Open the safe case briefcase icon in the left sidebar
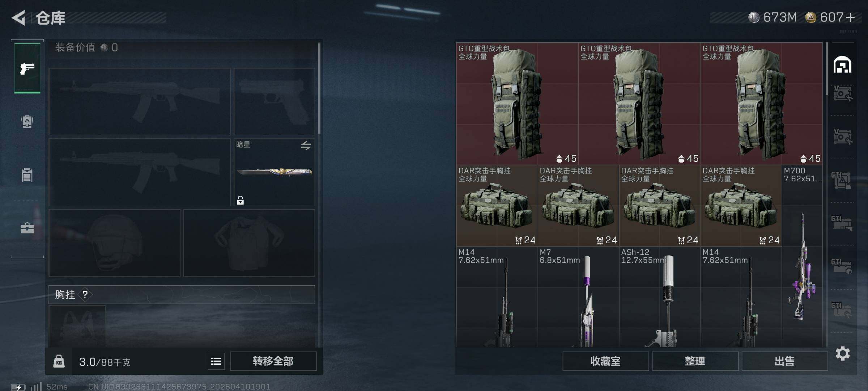The image size is (868, 391). (x=27, y=228)
